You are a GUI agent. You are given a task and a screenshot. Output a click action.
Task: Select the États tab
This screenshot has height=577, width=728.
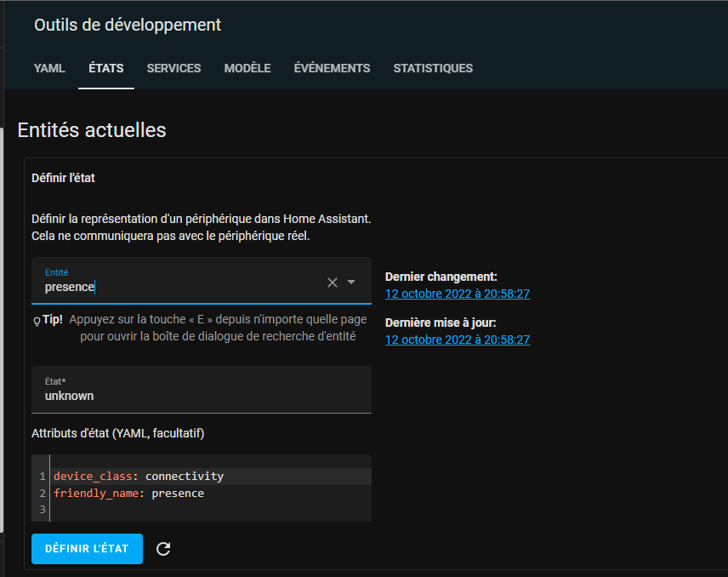click(106, 68)
